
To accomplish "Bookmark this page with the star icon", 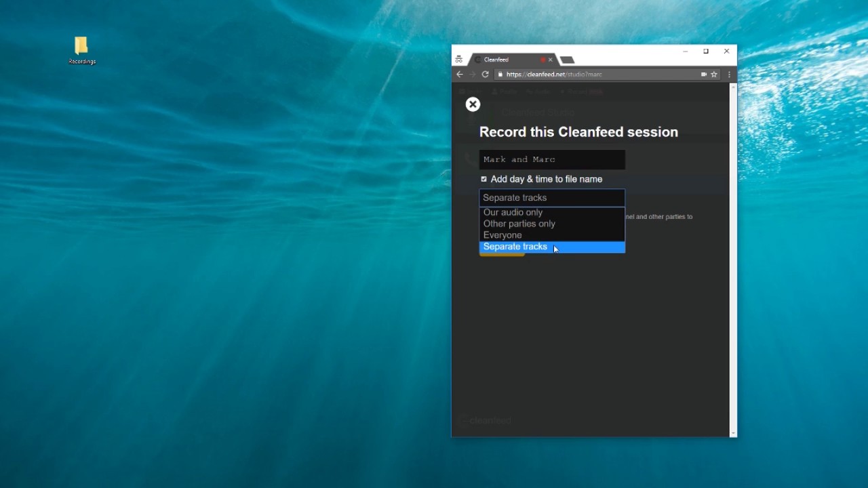I will (x=714, y=75).
